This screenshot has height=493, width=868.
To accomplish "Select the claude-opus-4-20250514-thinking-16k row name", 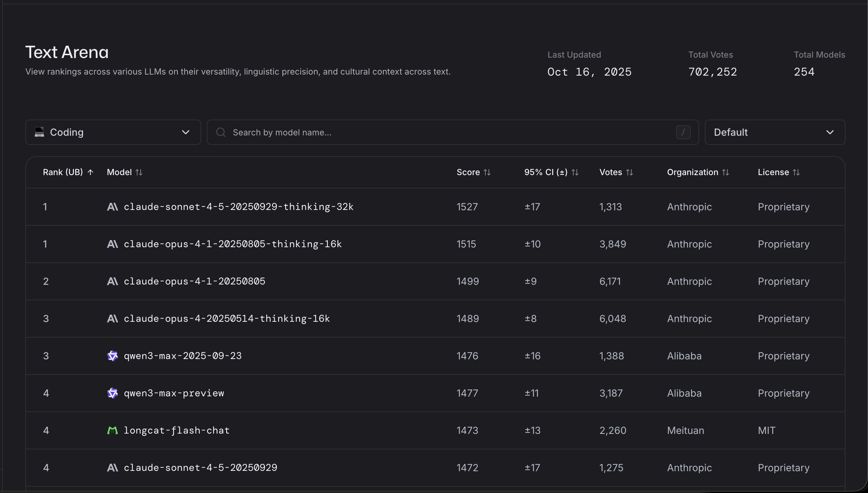I will [227, 319].
